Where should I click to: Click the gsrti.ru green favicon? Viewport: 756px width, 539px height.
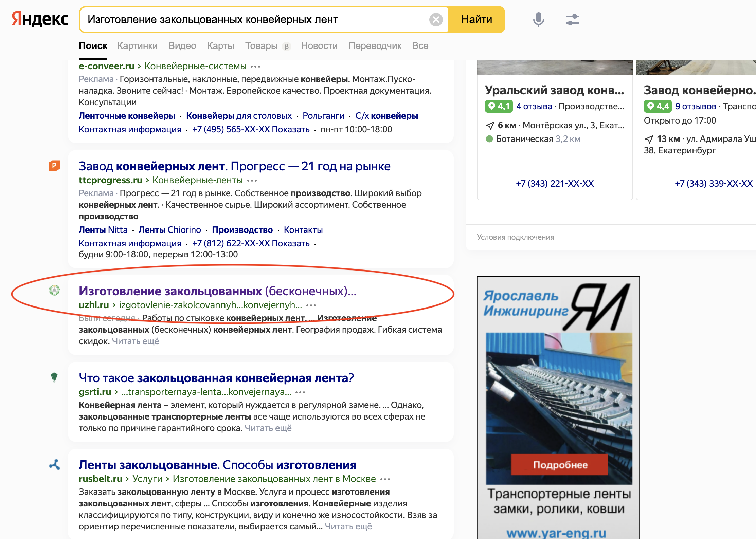point(54,377)
